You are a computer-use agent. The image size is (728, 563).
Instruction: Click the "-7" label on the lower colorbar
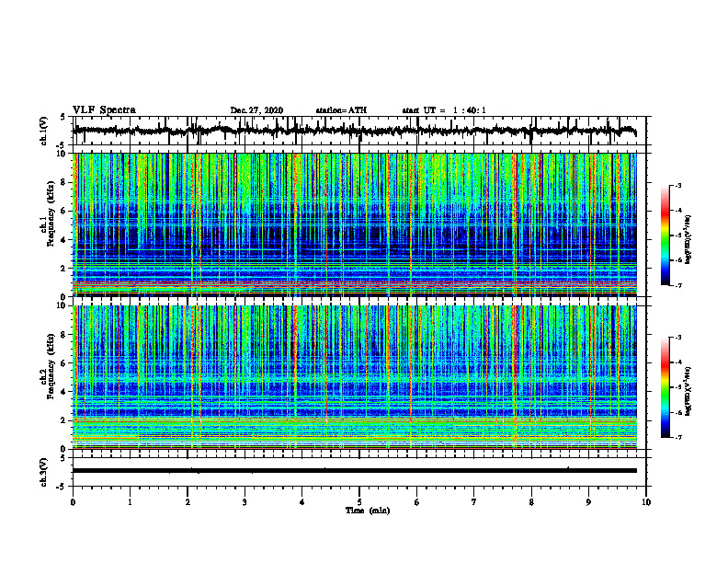[x=678, y=437]
